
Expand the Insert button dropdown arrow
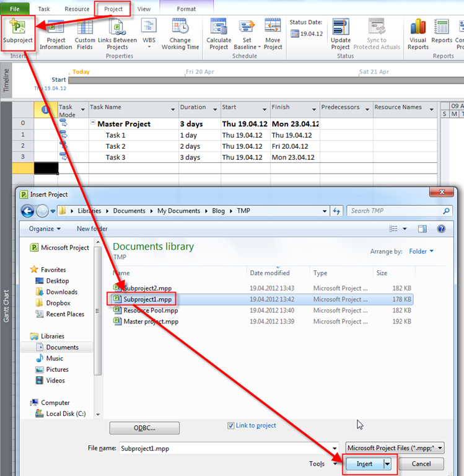[388, 464]
